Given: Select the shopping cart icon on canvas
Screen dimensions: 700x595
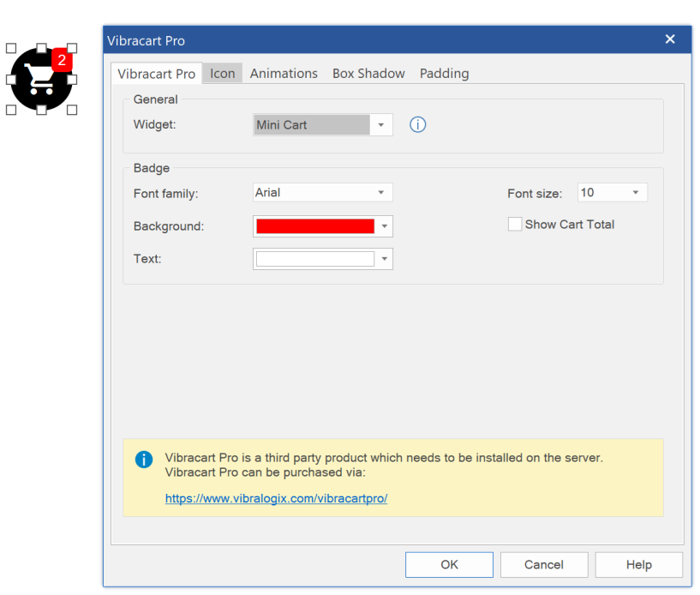Looking at the screenshot, I should (x=40, y=80).
